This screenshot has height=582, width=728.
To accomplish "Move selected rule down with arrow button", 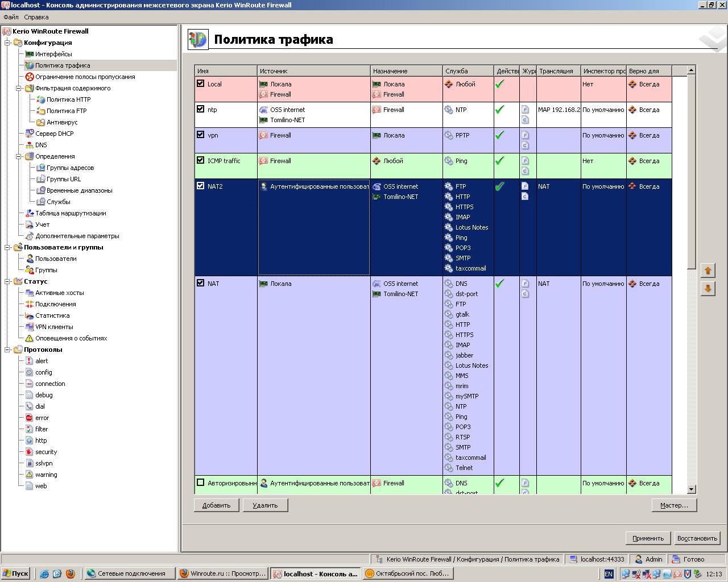I will (x=708, y=288).
